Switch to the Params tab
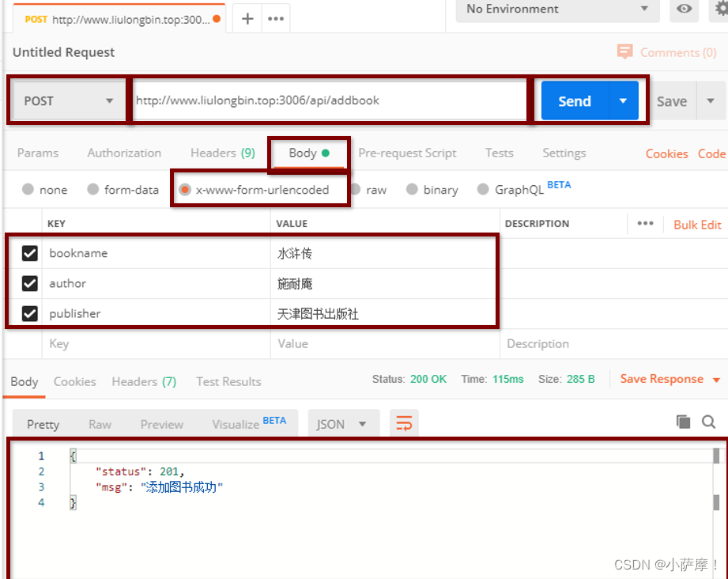This screenshot has width=728, height=579. tap(38, 153)
